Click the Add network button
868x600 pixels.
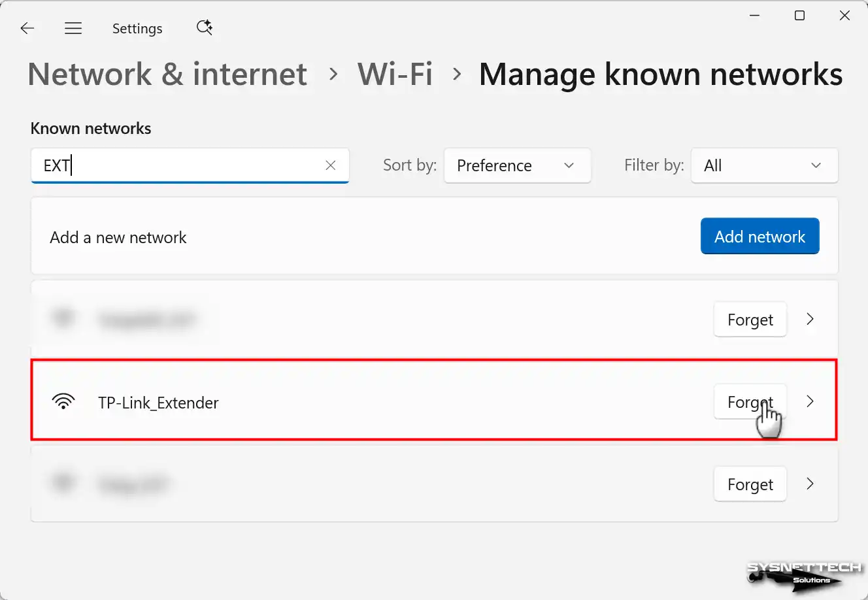pos(759,236)
